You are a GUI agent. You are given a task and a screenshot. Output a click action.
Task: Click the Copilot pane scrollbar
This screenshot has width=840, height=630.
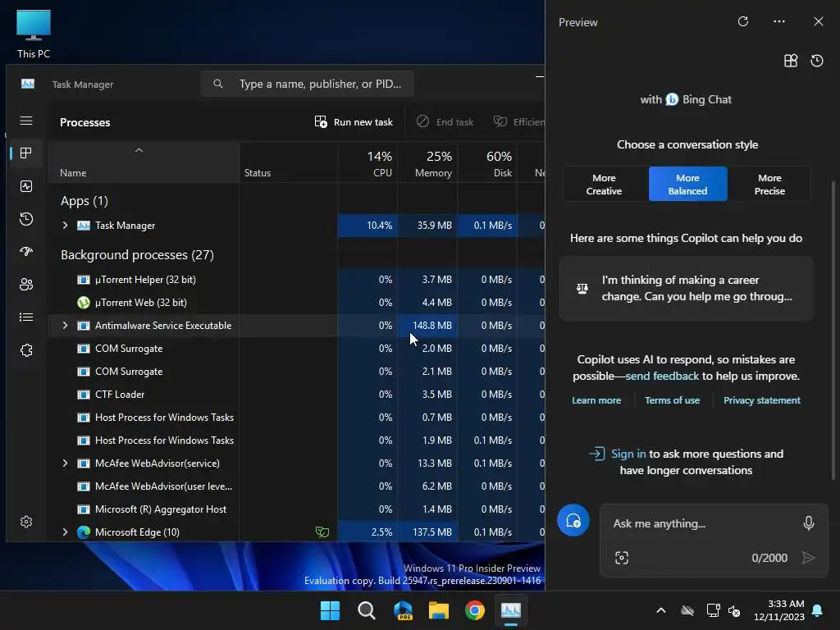click(x=833, y=331)
